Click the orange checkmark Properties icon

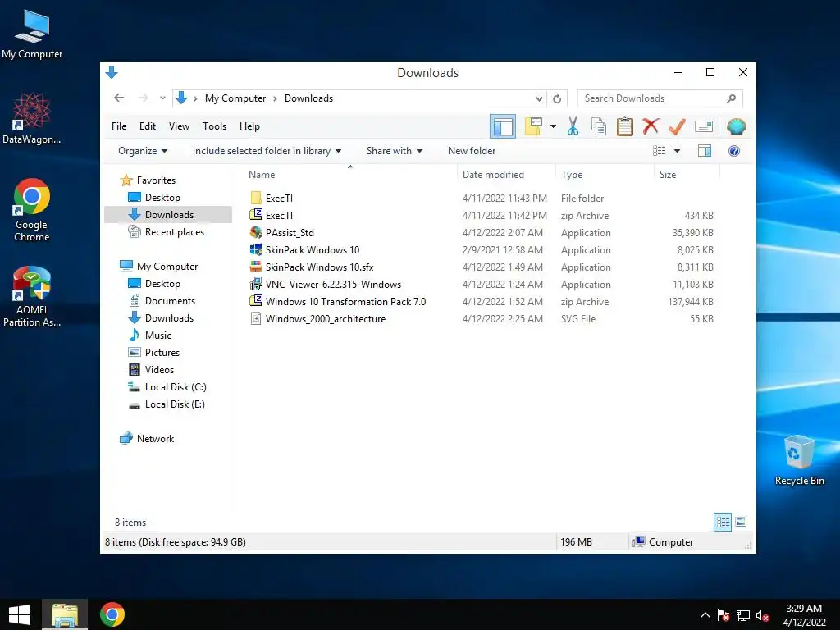point(677,126)
